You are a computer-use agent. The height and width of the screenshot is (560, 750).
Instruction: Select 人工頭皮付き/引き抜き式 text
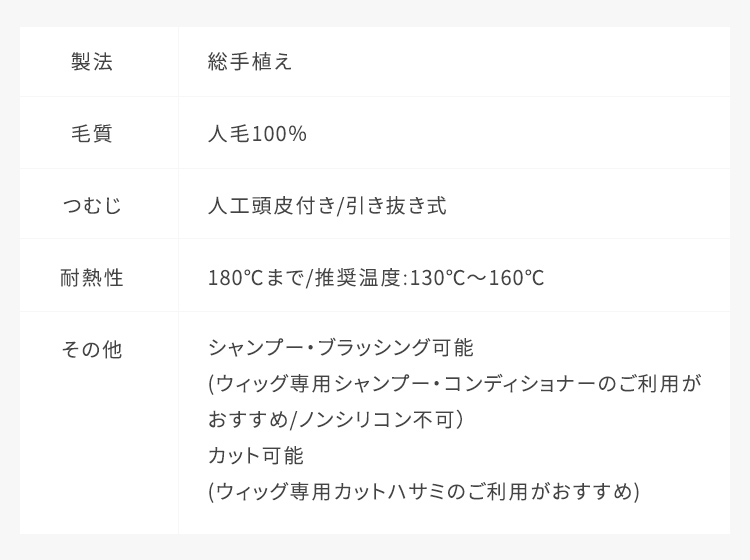click(327, 206)
